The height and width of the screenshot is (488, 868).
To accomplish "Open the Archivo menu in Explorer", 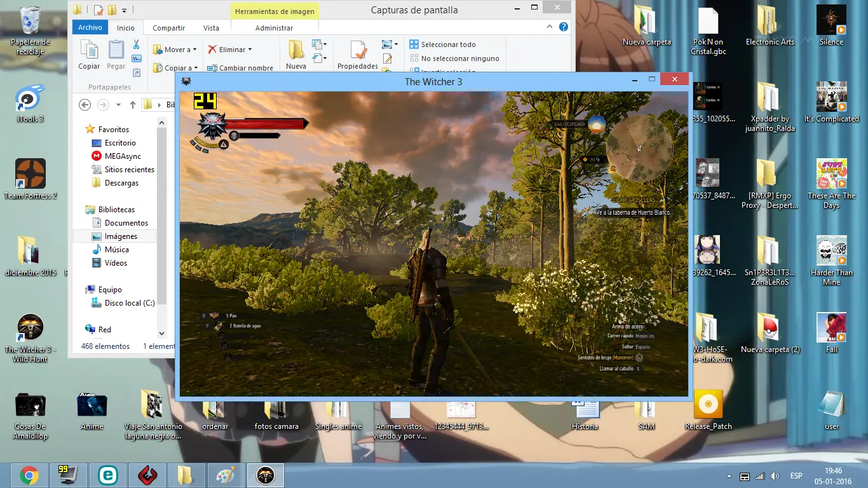I will tap(90, 27).
